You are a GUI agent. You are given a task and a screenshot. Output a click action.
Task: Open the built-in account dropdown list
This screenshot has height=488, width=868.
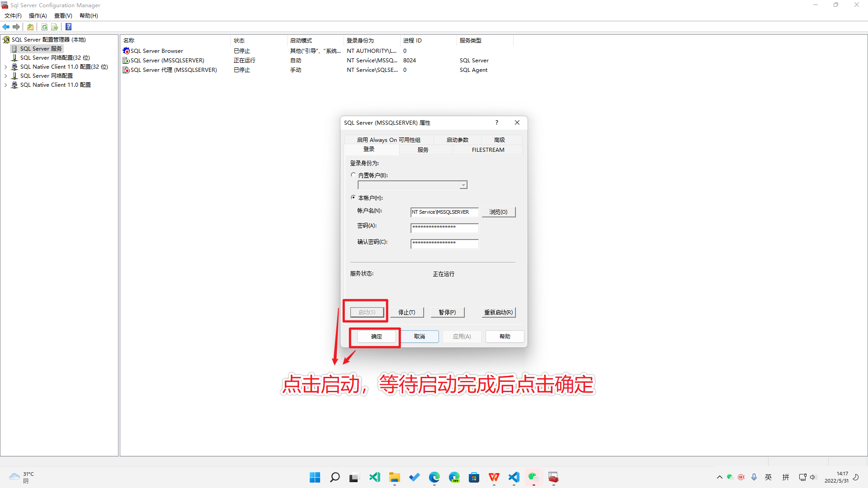point(463,185)
